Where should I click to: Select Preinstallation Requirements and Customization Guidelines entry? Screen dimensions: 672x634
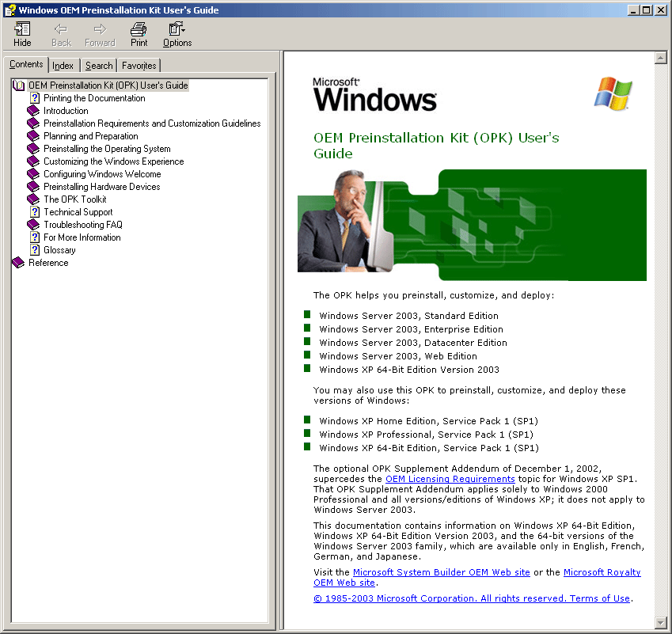click(x=152, y=123)
